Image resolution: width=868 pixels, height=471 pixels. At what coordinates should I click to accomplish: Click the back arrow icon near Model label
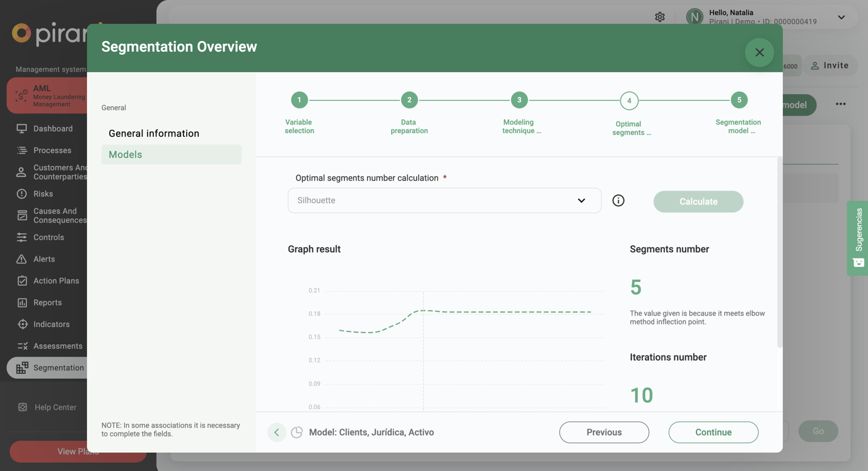(276, 432)
